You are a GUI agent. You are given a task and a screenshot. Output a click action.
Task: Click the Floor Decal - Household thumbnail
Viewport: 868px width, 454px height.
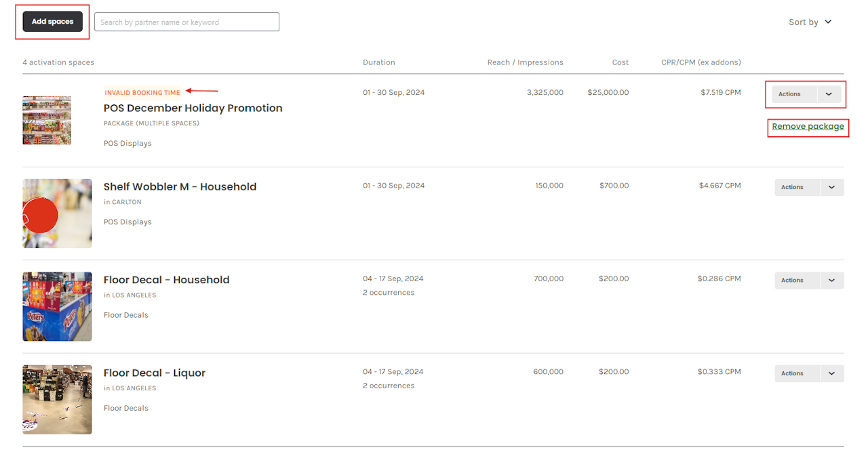pyautogui.click(x=57, y=306)
